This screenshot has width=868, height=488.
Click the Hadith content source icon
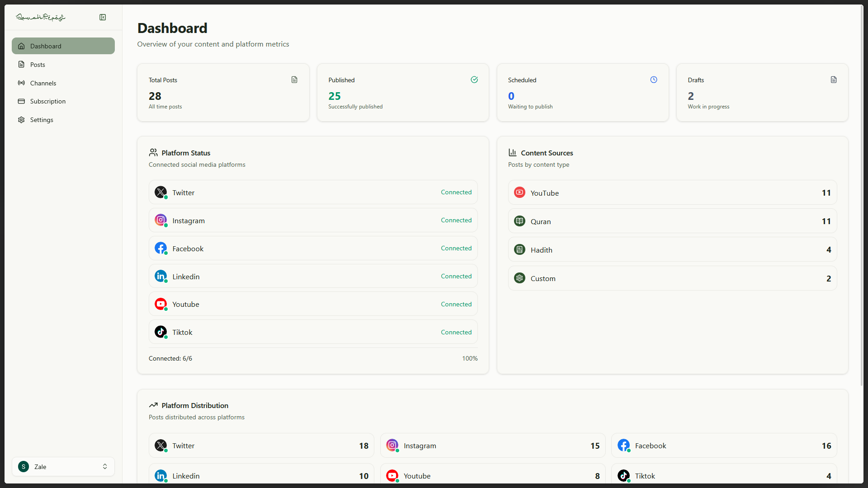(519, 249)
